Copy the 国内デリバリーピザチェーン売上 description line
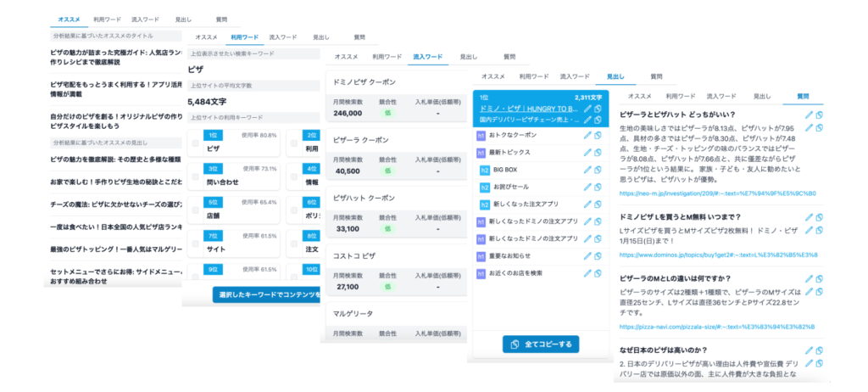 point(598,119)
